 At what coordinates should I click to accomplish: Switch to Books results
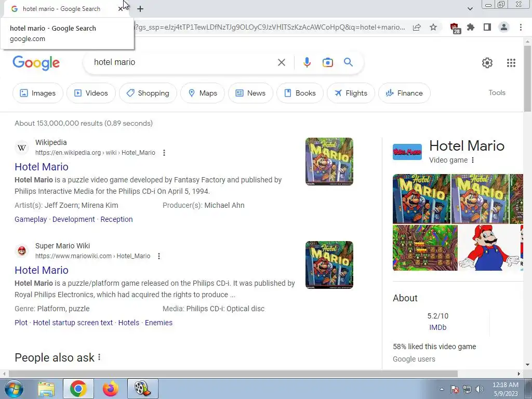click(300, 93)
